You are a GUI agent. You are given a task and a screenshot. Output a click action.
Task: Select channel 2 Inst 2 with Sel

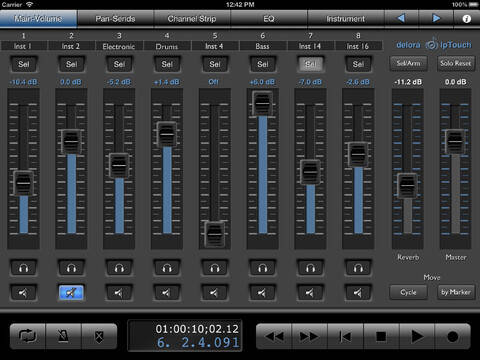pyautogui.click(x=71, y=64)
